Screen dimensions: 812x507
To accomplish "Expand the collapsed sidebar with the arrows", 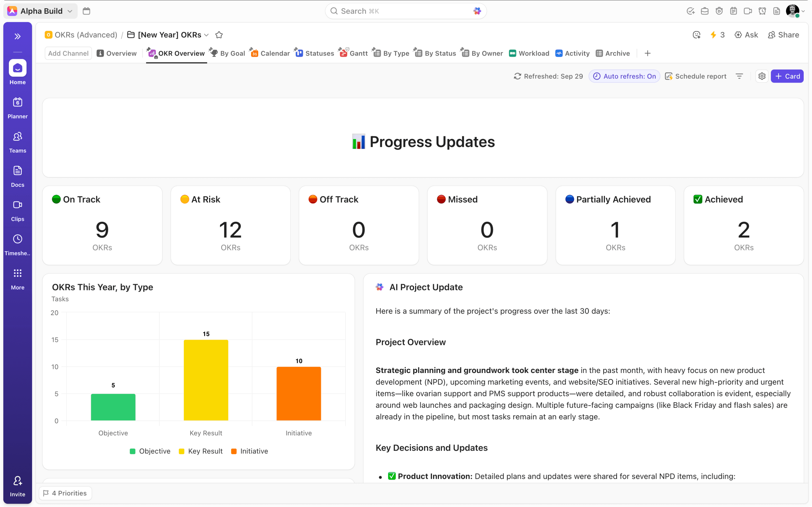I will coord(17,36).
